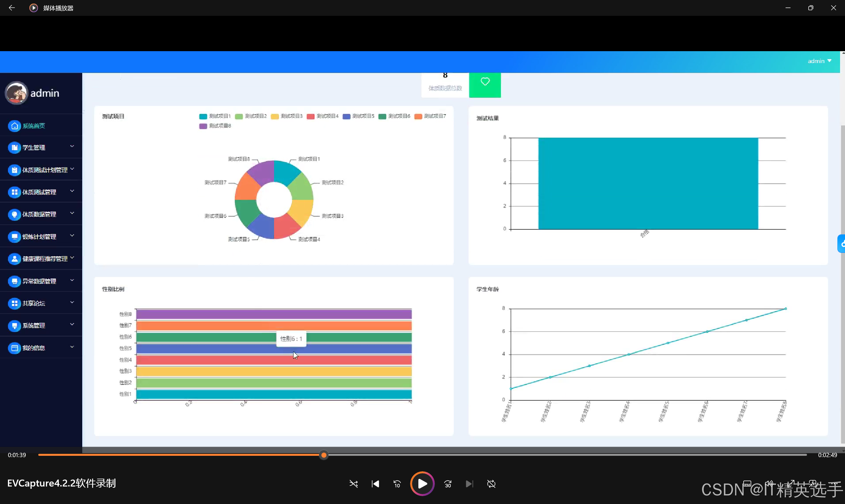The image size is (845, 504).
Task: Select the 体质测试管理 menu label
Action: pos(39,192)
